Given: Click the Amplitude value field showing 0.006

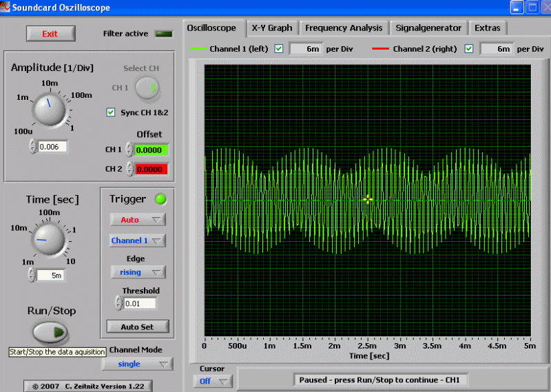Looking at the screenshot, I should pos(52,147).
